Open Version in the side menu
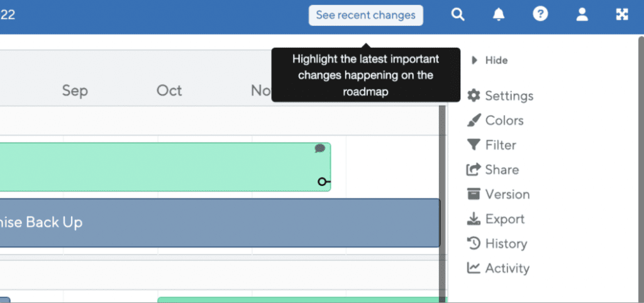Screen dimensions: 644x303 [x=498, y=194]
